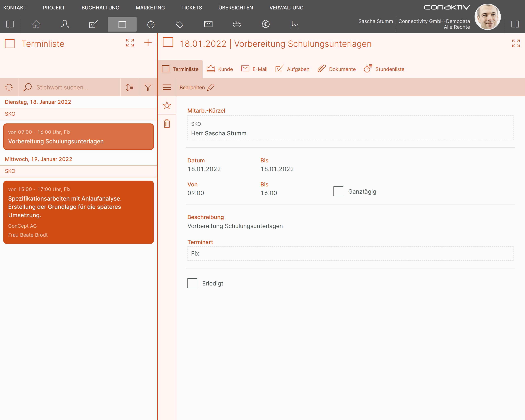
Task: Open the filter options funnel
Action: [148, 87]
